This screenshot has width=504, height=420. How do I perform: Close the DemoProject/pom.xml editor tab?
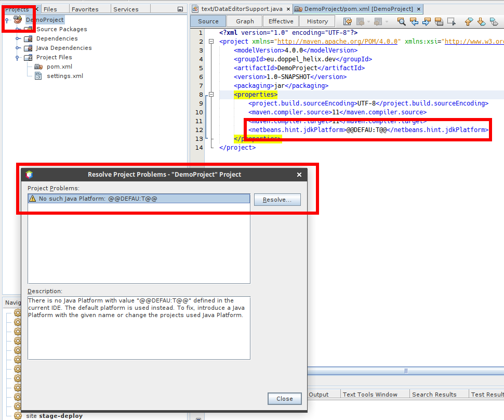419,9
